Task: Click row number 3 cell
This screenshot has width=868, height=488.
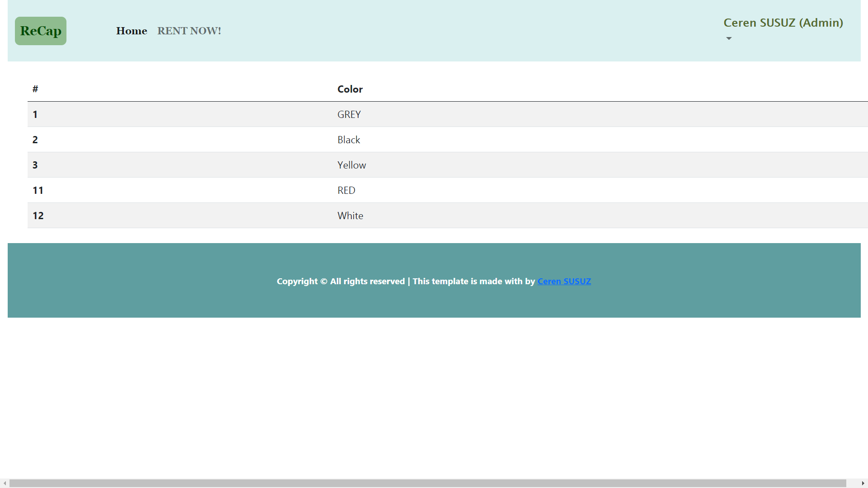Action: pyautogui.click(x=35, y=165)
